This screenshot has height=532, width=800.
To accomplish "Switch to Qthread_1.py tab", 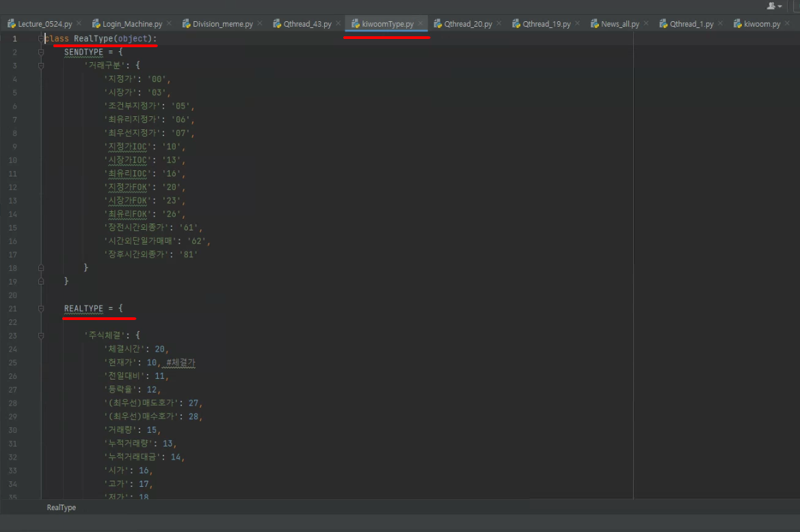I will coord(691,24).
